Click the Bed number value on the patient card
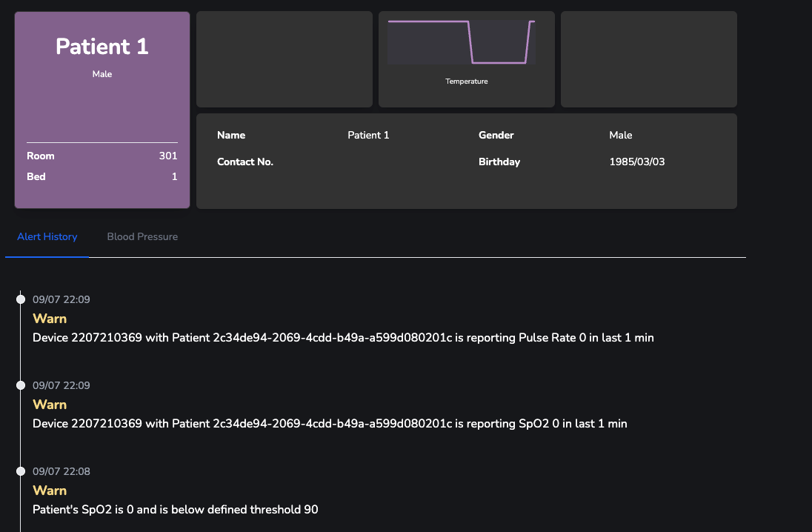 point(174,176)
